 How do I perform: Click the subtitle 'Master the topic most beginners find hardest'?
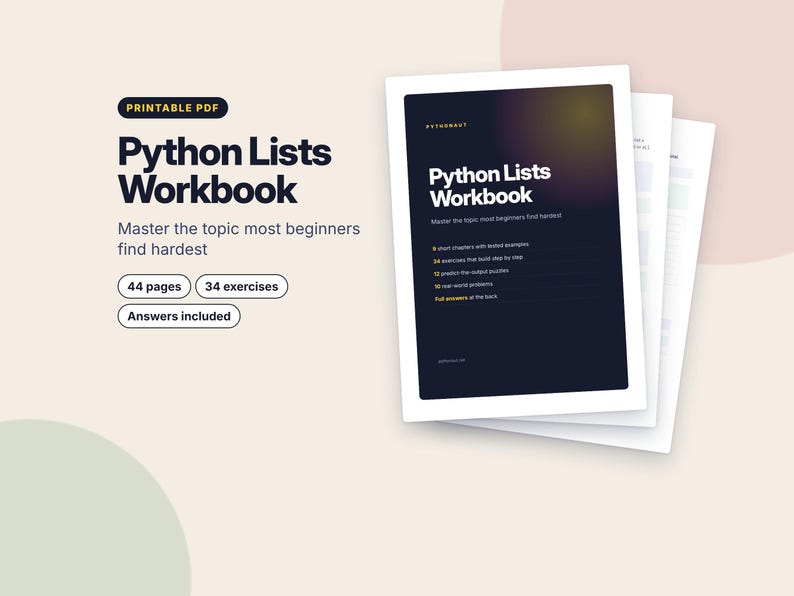239,239
